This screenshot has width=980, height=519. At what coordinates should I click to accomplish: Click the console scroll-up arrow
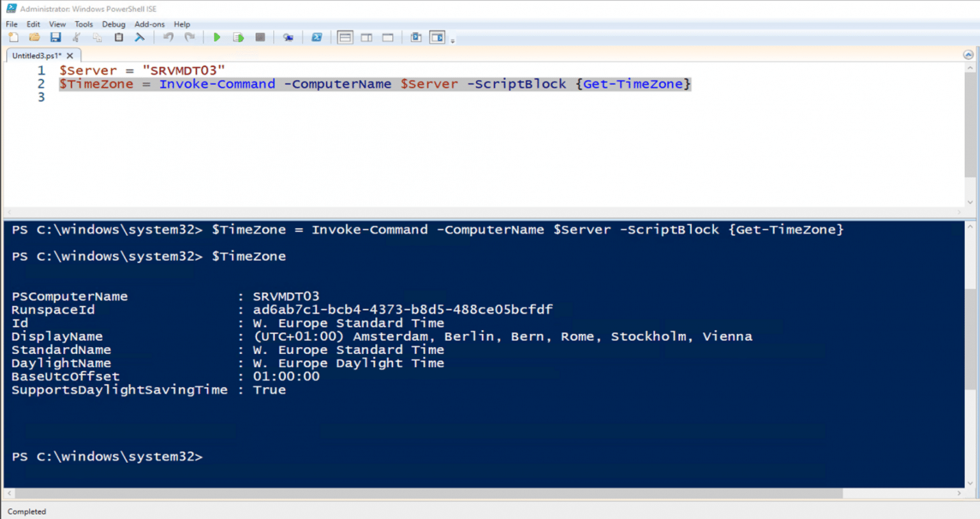coord(970,226)
